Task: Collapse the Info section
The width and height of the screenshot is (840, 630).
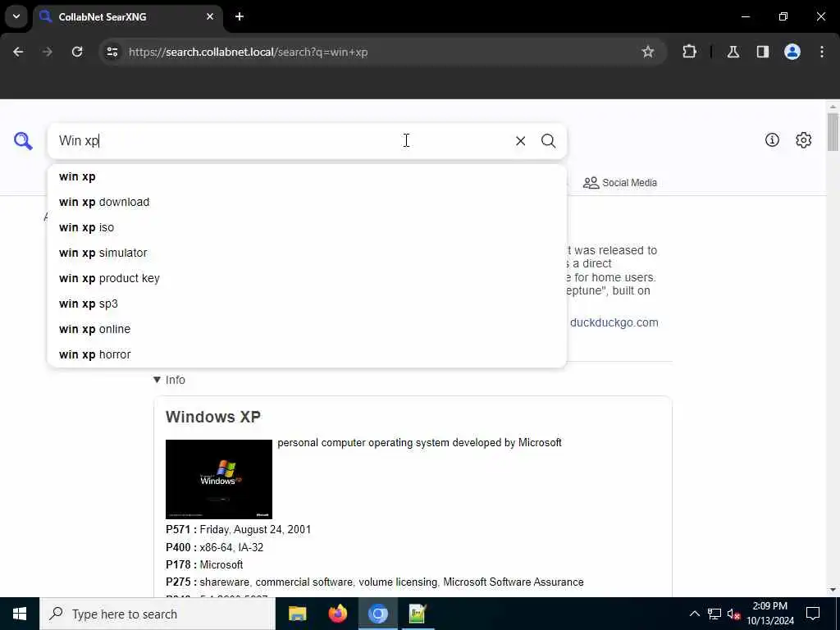Action: point(169,380)
